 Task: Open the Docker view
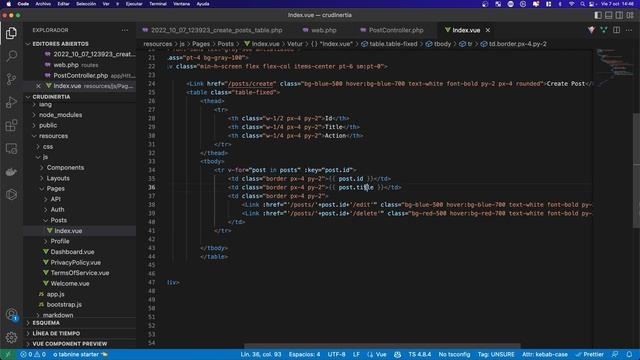[11, 171]
